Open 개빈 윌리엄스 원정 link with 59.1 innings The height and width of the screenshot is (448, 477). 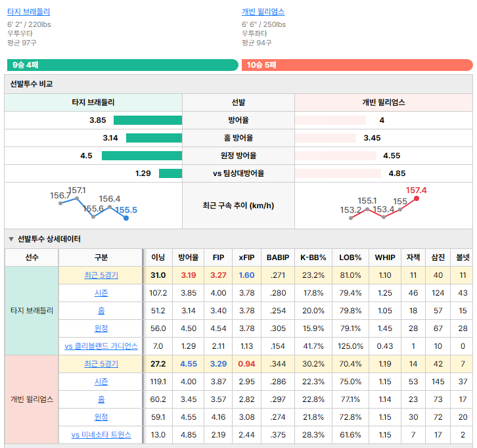(101, 417)
